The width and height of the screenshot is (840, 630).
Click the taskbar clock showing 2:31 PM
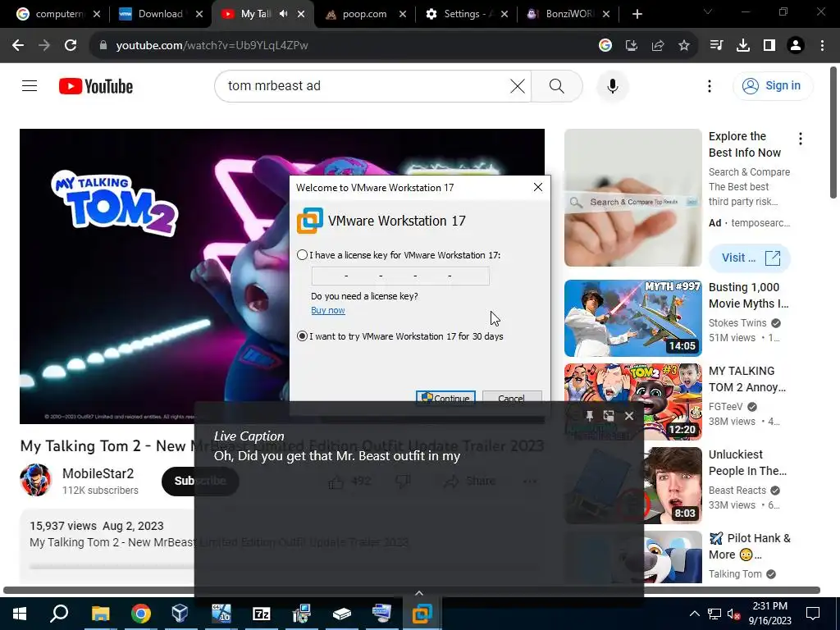click(769, 614)
